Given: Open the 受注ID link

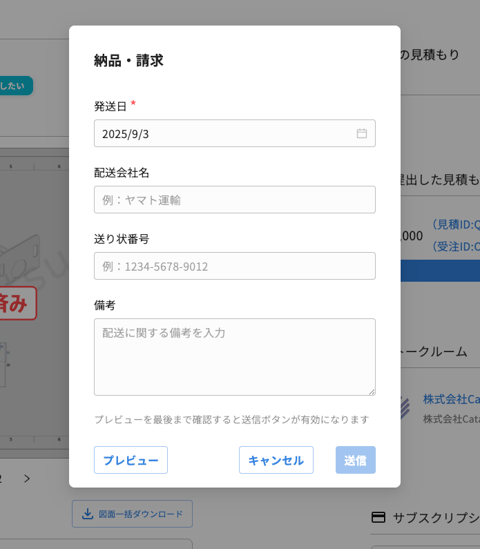Looking at the screenshot, I should [456, 246].
